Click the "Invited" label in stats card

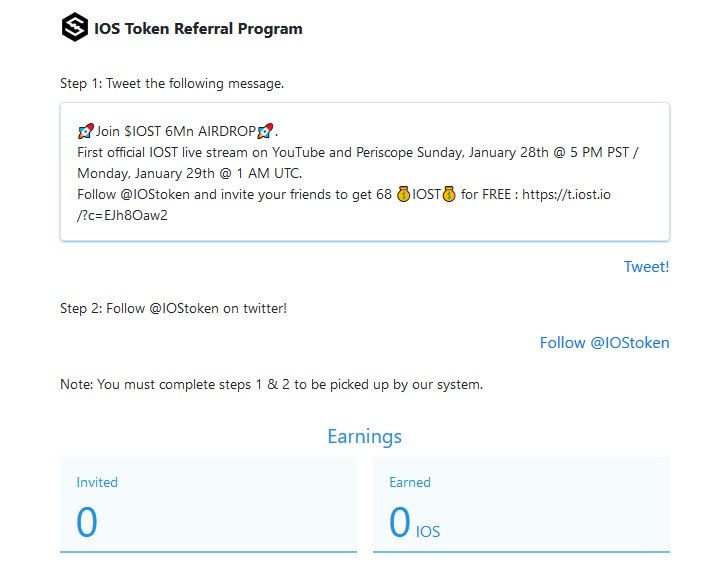pyautogui.click(x=97, y=482)
